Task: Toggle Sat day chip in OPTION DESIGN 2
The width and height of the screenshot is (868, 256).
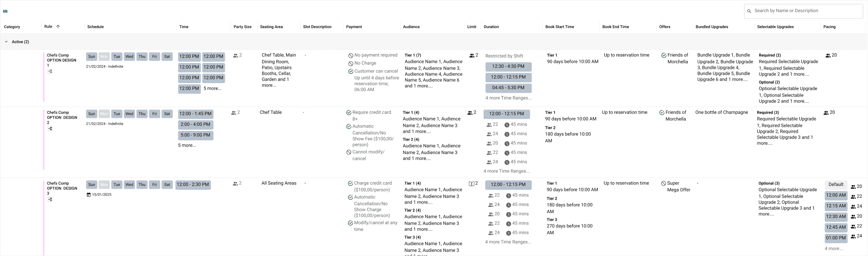Action: (167, 114)
